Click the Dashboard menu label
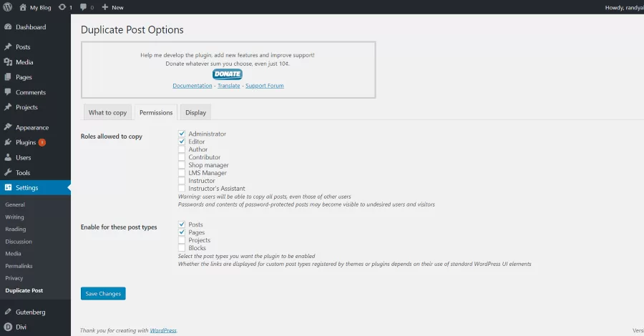This screenshot has height=336, width=644. tap(31, 27)
